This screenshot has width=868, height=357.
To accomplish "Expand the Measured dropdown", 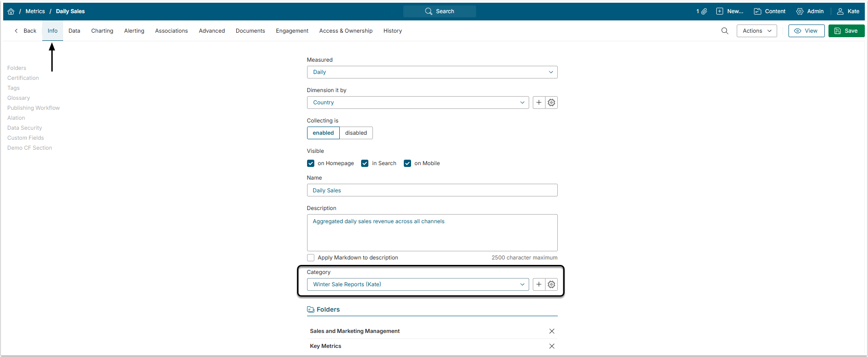I will pyautogui.click(x=432, y=72).
